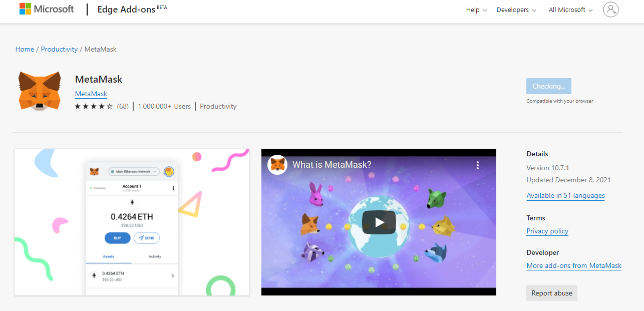Click the Microsoft logo
Screen dimensions: 644x311
(x=47, y=9)
